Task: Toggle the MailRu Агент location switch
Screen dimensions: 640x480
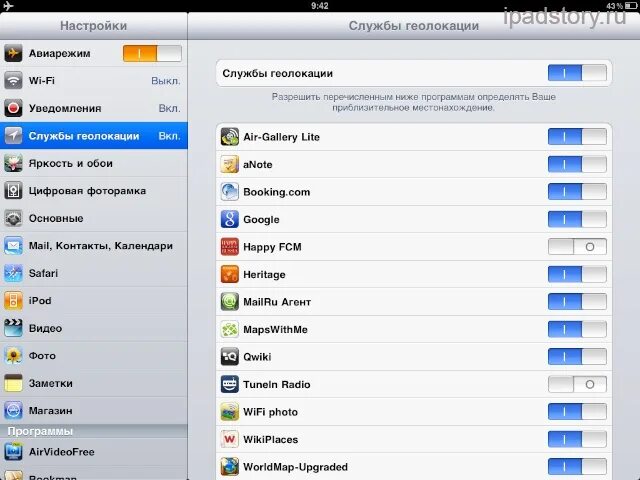Action: pos(577,302)
